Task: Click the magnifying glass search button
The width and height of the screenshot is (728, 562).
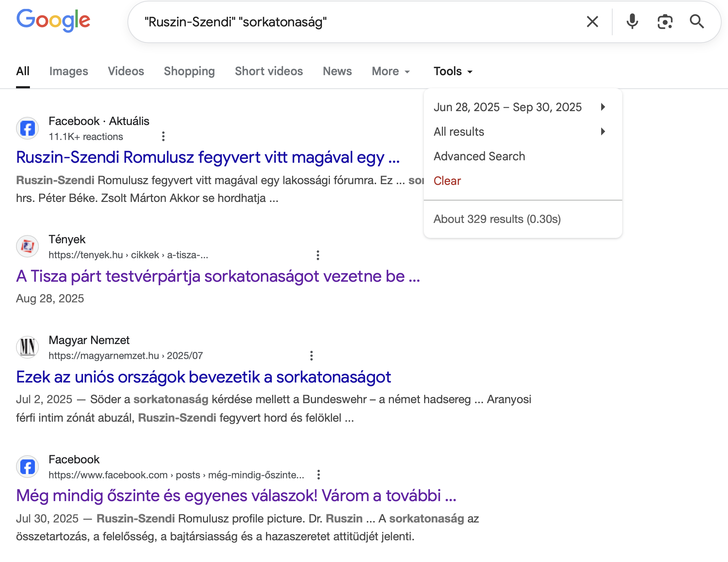Action: pos(697,22)
